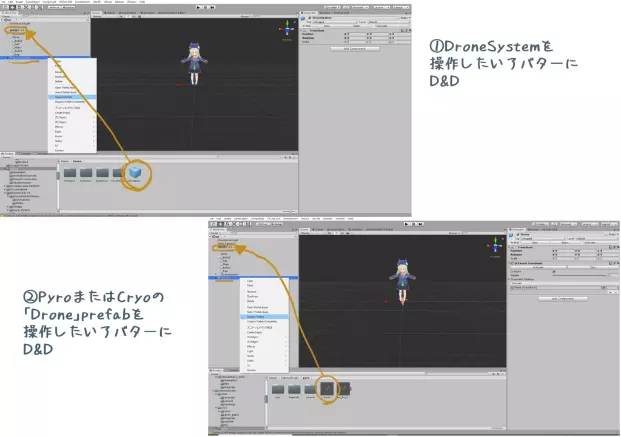Screen dimensions: 621x437
Task: Select Rect tool in upper Unity window
Action: click(x=34, y=7)
